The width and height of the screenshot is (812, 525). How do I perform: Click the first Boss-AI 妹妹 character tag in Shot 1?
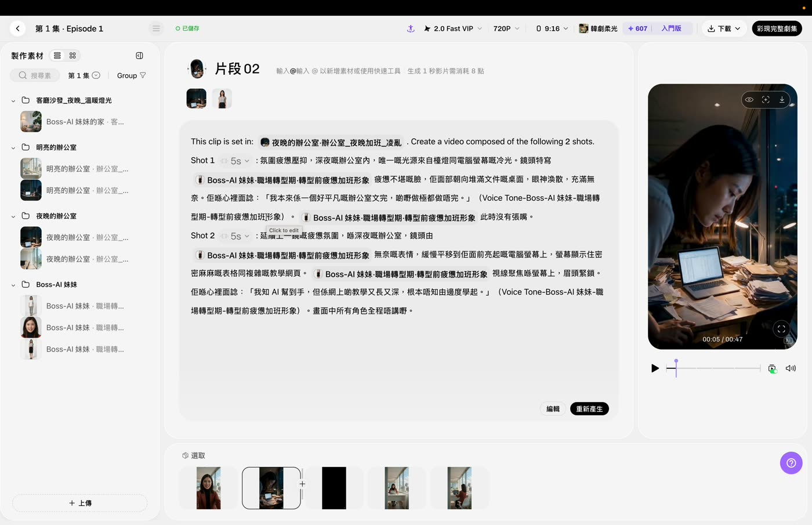282,180
